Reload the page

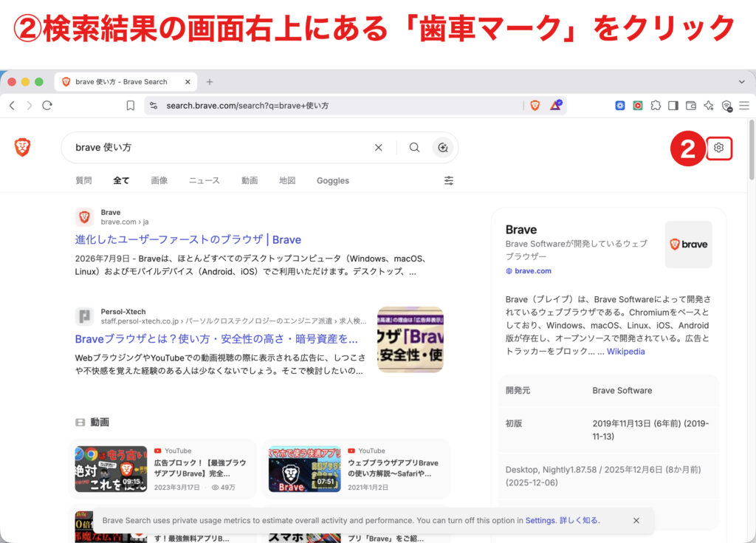pos(47,105)
